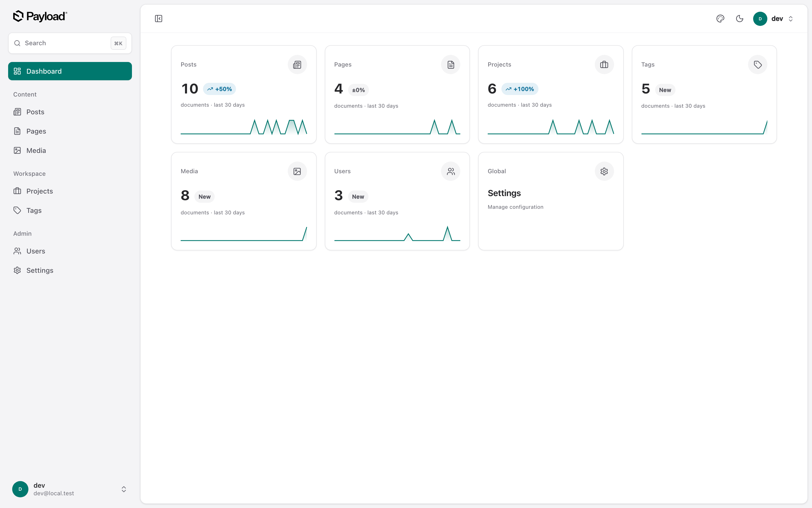812x508 pixels.
Task: Open Settings from the sidebar
Action: point(70,271)
